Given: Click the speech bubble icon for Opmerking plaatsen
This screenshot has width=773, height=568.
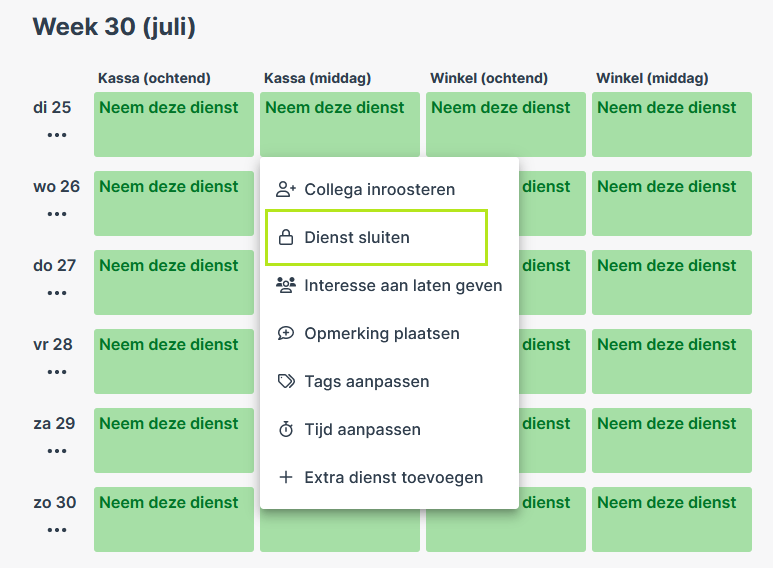Looking at the screenshot, I should [285, 333].
